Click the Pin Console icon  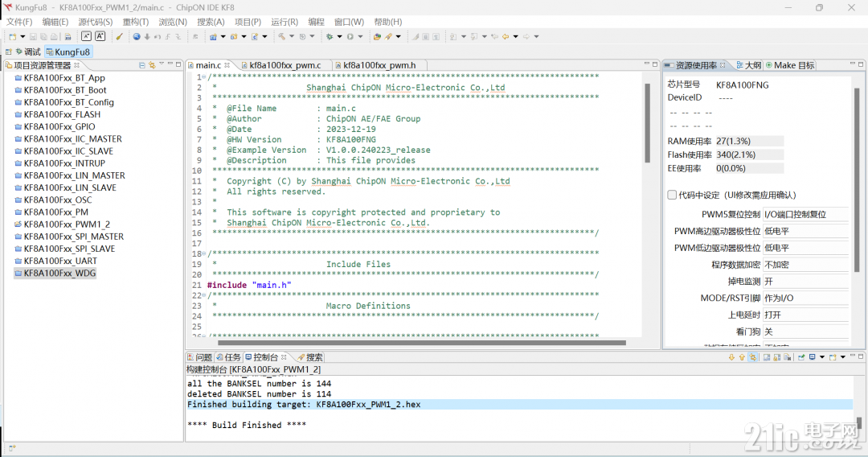pos(801,357)
